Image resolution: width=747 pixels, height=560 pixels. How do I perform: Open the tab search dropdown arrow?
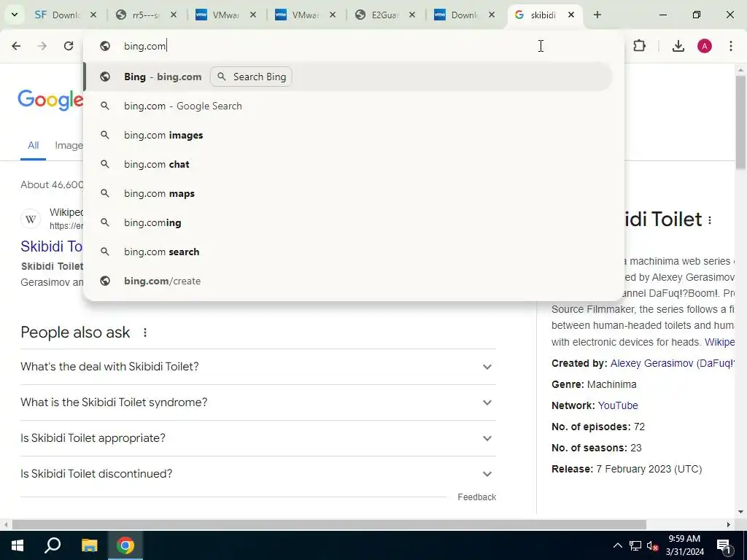pos(15,15)
